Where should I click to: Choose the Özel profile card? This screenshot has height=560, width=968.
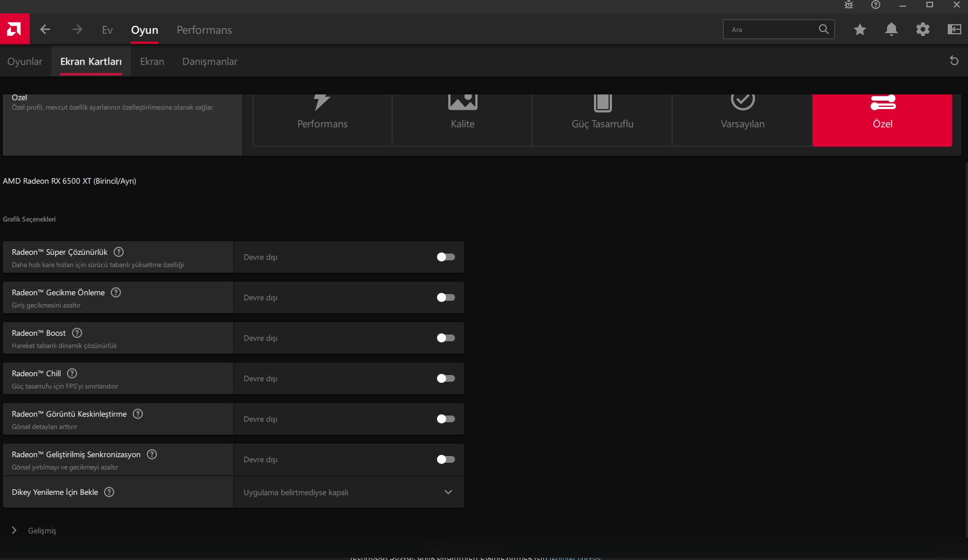click(x=883, y=120)
